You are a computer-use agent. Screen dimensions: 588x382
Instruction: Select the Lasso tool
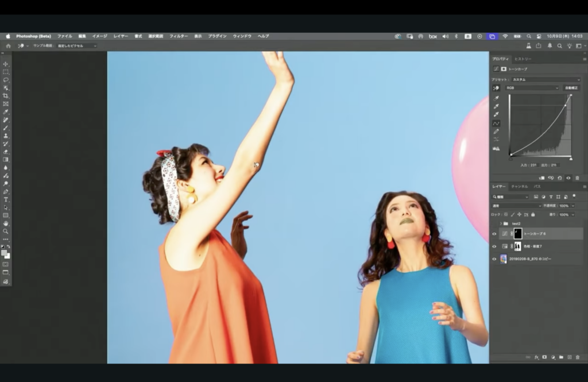[6, 80]
